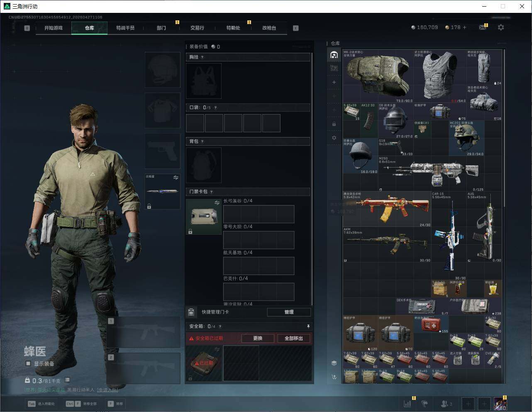The image size is (532, 412).
Task: Click the 进入特勤处 Tab shortcut button
Action: (41, 404)
